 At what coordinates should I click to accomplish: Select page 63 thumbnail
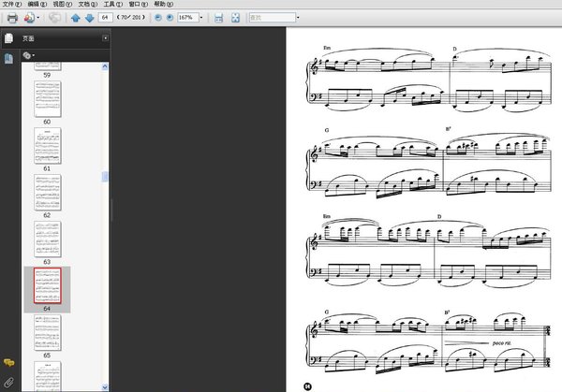pyautogui.click(x=48, y=240)
